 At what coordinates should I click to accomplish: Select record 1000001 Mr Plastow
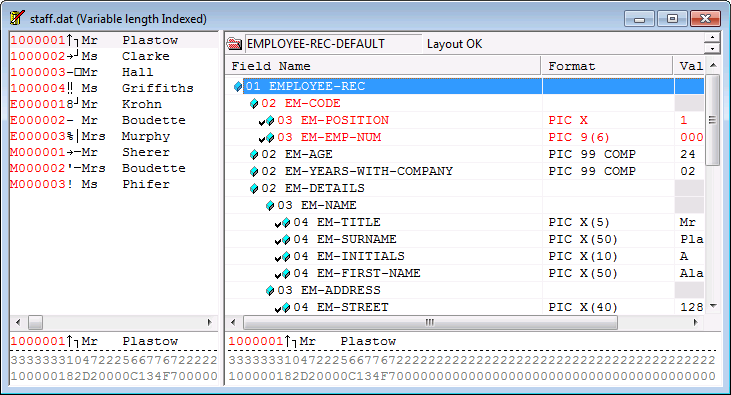114,41
